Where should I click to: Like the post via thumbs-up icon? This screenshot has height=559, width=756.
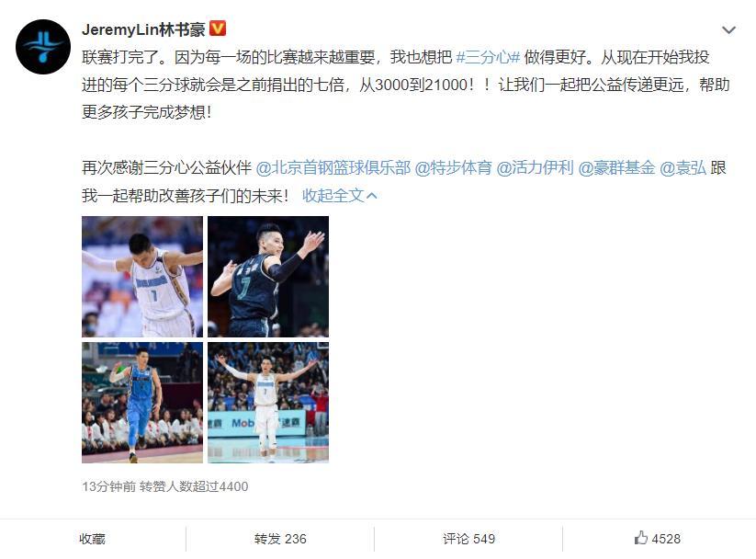coord(641,538)
